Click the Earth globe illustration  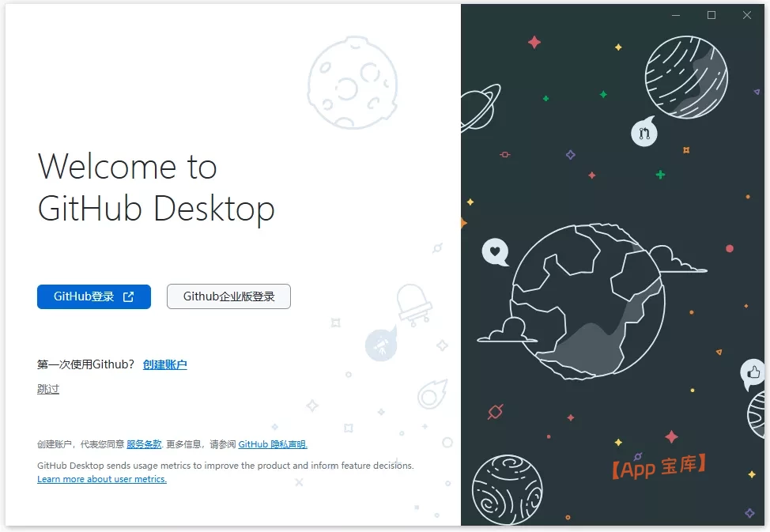(588, 302)
